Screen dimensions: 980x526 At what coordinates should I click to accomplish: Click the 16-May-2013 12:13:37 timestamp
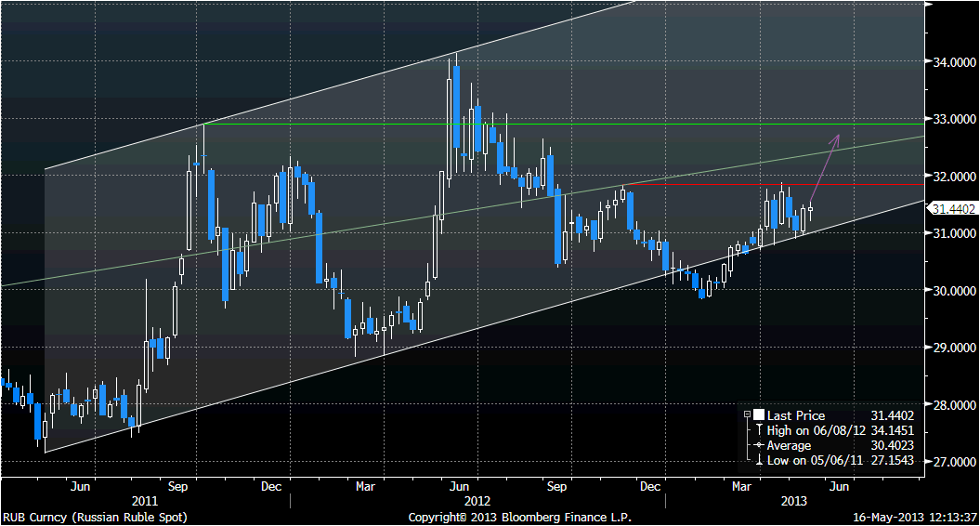pos(915,518)
